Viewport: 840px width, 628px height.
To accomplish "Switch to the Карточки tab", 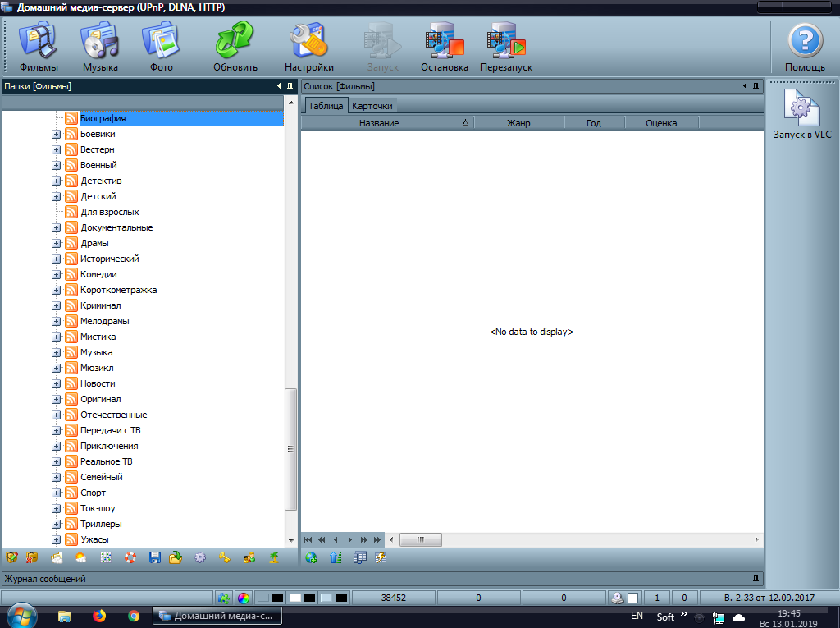I will tap(372, 106).
